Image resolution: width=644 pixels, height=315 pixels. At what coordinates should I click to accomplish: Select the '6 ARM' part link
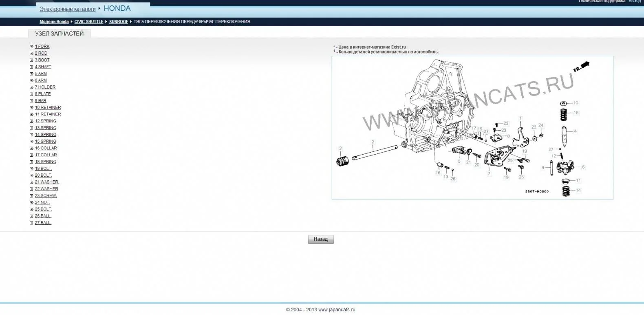pyautogui.click(x=41, y=80)
